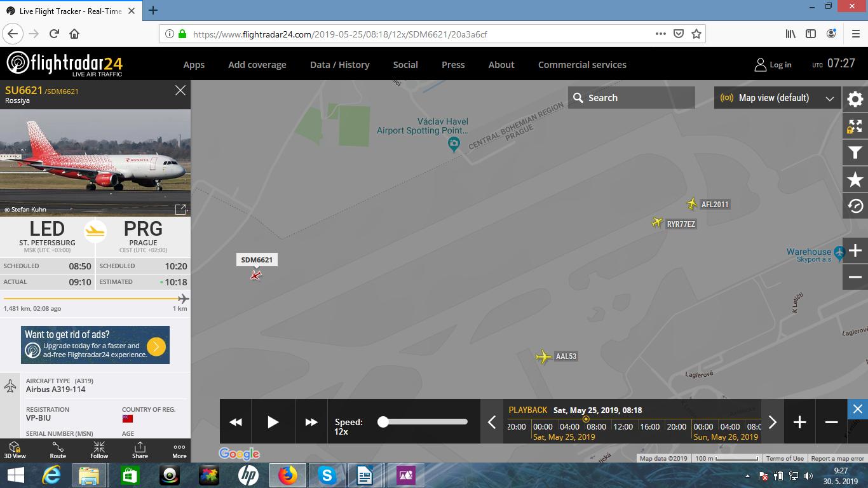The width and height of the screenshot is (868, 488).
Task: Select the SDM6621 red aircraft on map
Action: [x=255, y=275]
